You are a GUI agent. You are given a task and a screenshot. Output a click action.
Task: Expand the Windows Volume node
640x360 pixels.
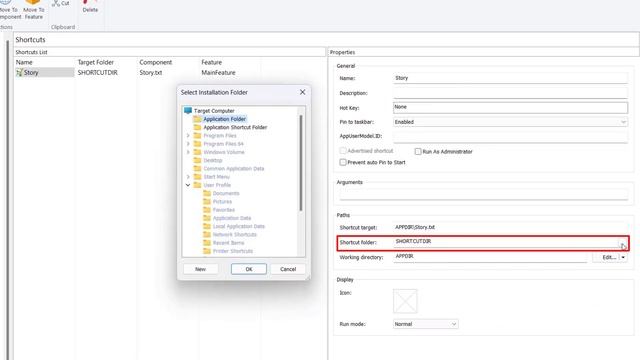188,152
